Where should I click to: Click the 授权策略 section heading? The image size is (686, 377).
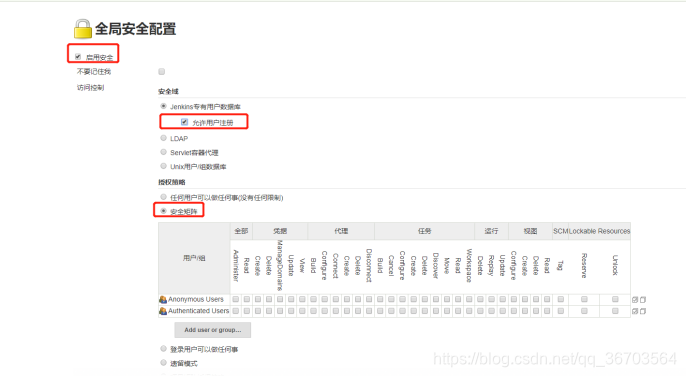pyautogui.click(x=172, y=182)
